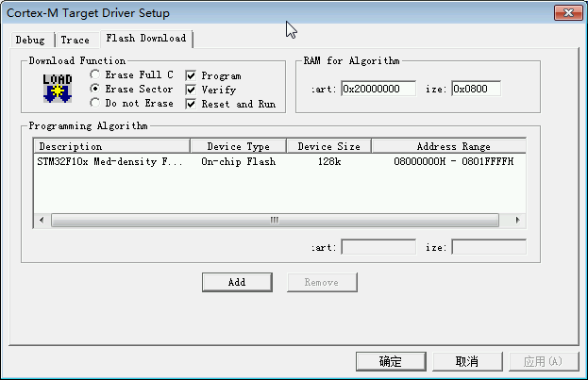Click horizontal scrollbar thumb of algorithm list

click(x=275, y=220)
